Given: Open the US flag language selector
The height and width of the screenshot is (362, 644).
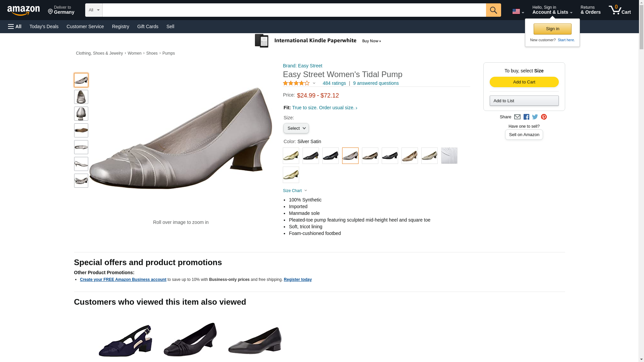Looking at the screenshot, I should click(x=518, y=12).
